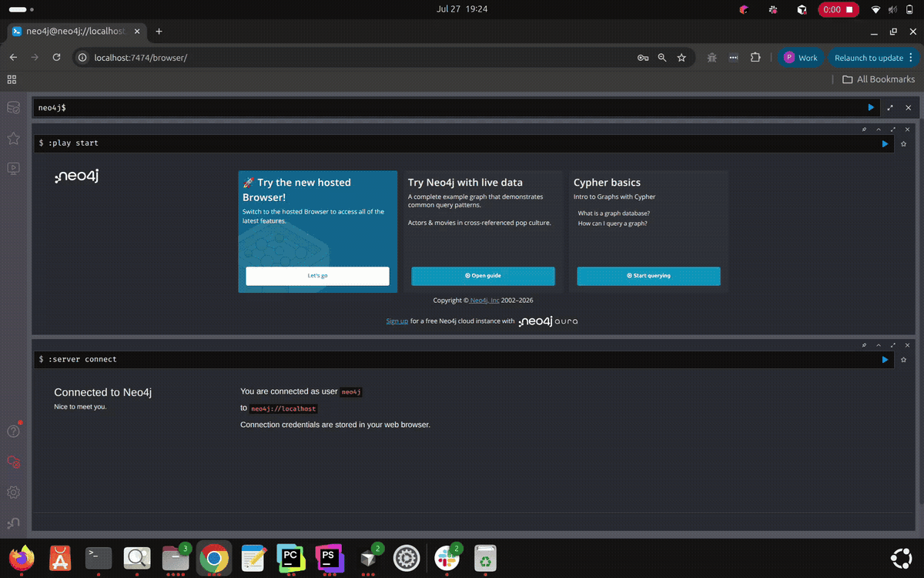Expand the main query editor to fullscreen
The height and width of the screenshot is (578, 924).
coord(890,108)
